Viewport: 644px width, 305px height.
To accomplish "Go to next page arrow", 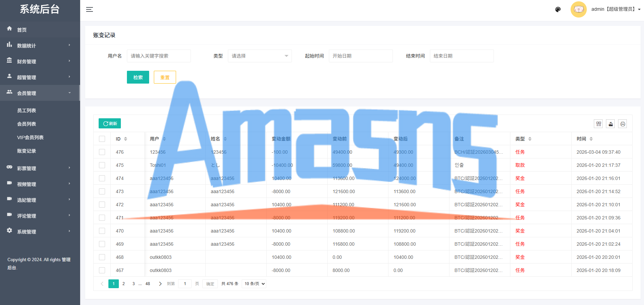I will pyautogui.click(x=160, y=284).
